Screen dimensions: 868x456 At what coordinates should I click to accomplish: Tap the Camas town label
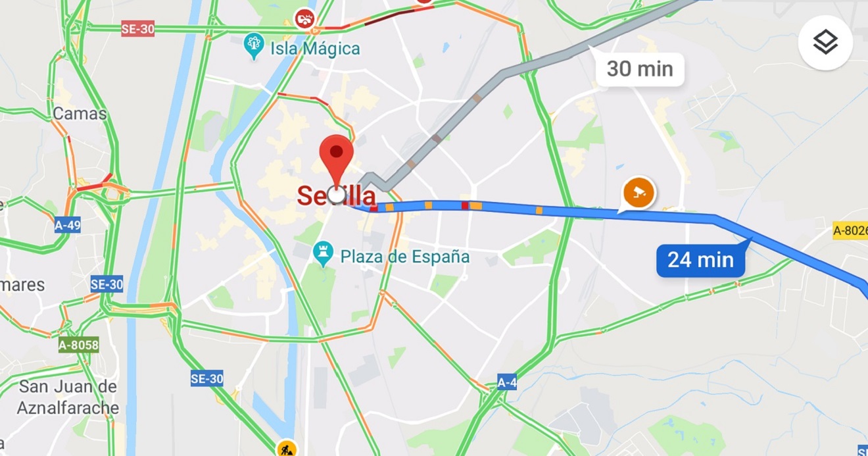(x=80, y=113)
